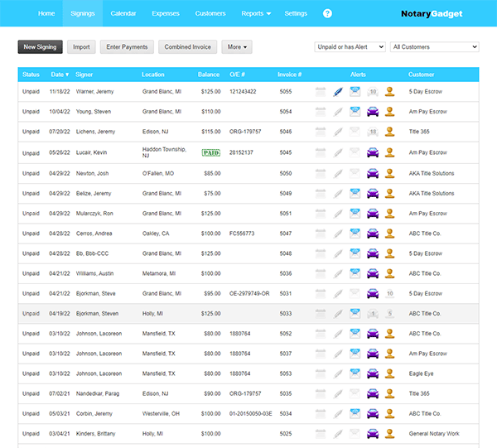Viewport: 497px width, 448px height.
Task: Open the Calendar tab
Action: 123,13
